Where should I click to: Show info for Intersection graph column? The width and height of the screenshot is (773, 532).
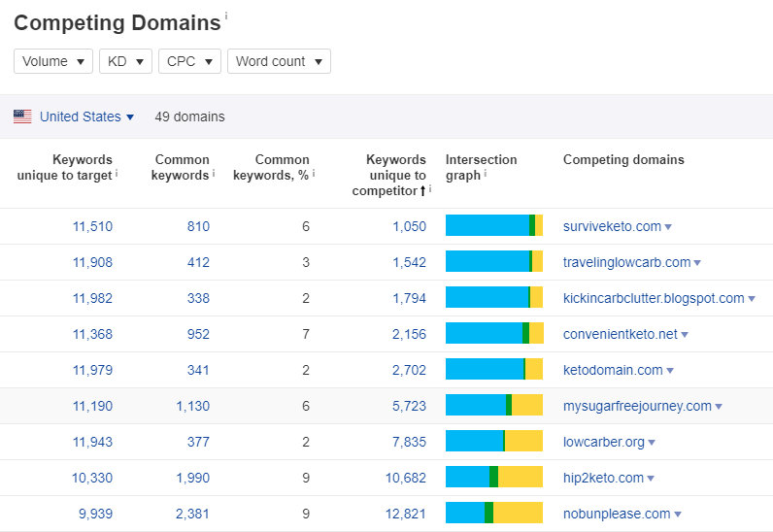tap(486, 173)
